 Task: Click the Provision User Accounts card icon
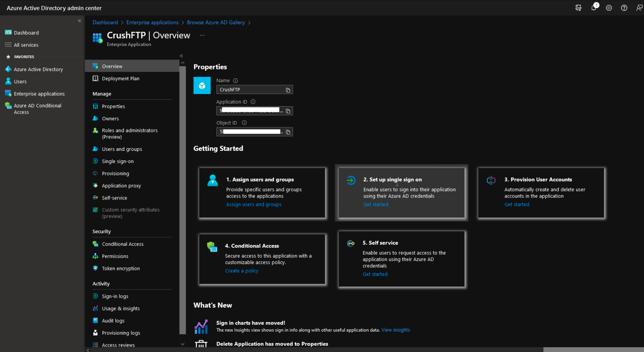(x=491, y=180)
